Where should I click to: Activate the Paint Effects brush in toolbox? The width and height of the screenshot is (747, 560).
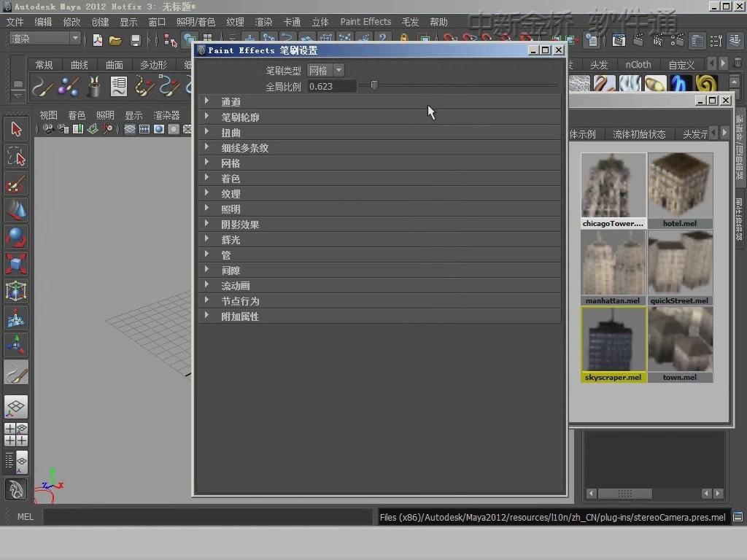coord(16,373)
